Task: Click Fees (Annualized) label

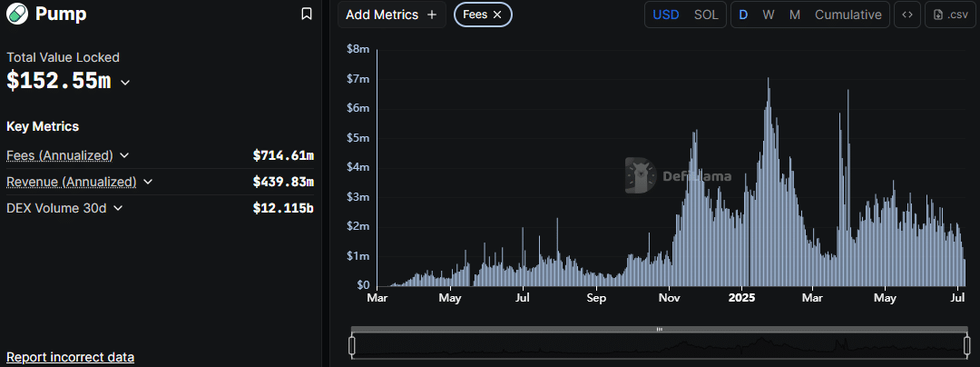Action: tap(60, 155)
